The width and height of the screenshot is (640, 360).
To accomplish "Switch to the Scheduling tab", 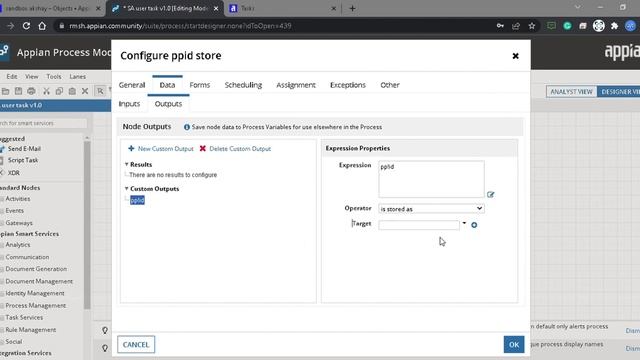I will (243, 85).
